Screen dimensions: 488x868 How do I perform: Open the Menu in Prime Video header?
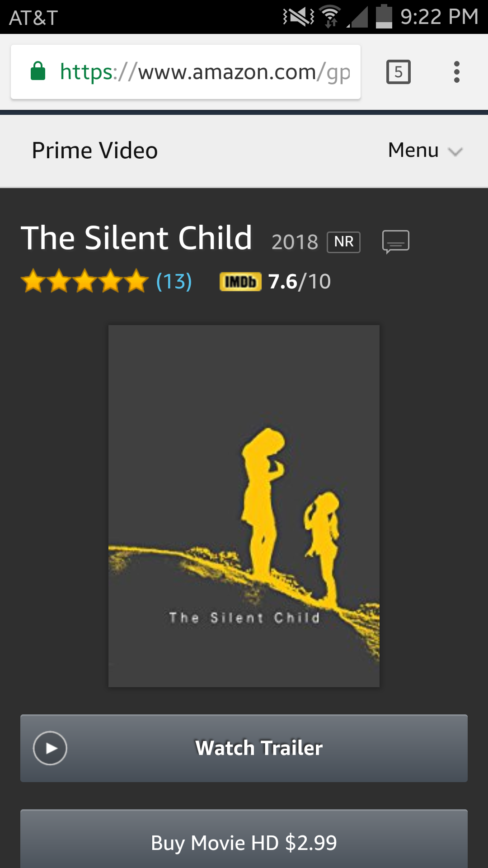pyautogui.click(x=413, y=151)
